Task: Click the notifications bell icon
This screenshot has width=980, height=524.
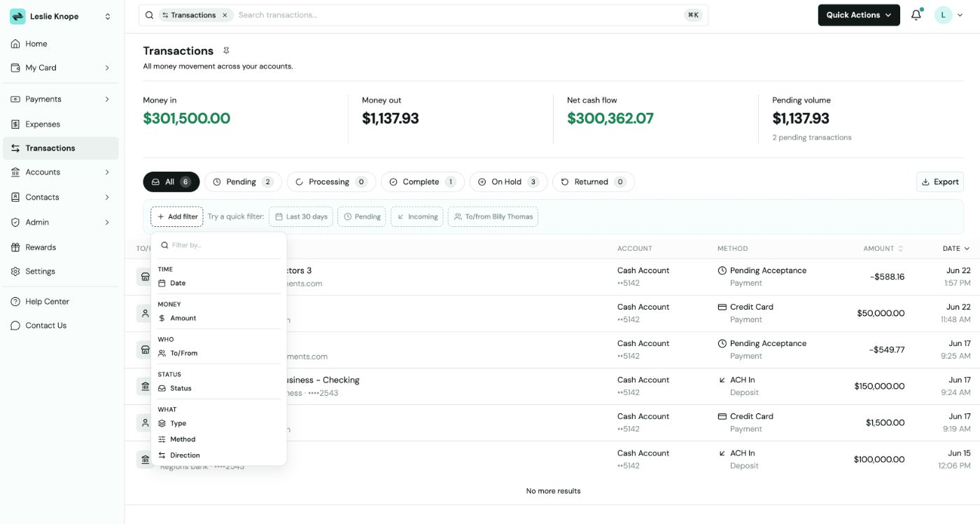Action: click(x=916, y=15)
